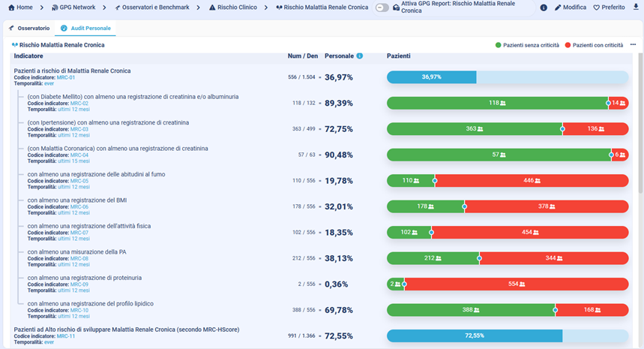Toggle Pazienti con criticità legend filter
The image size is (644, 349).
(x=593, y=45)
